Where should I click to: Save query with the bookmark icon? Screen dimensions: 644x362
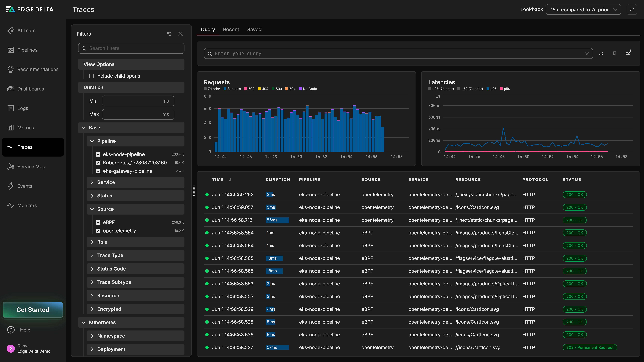(614, 53)
